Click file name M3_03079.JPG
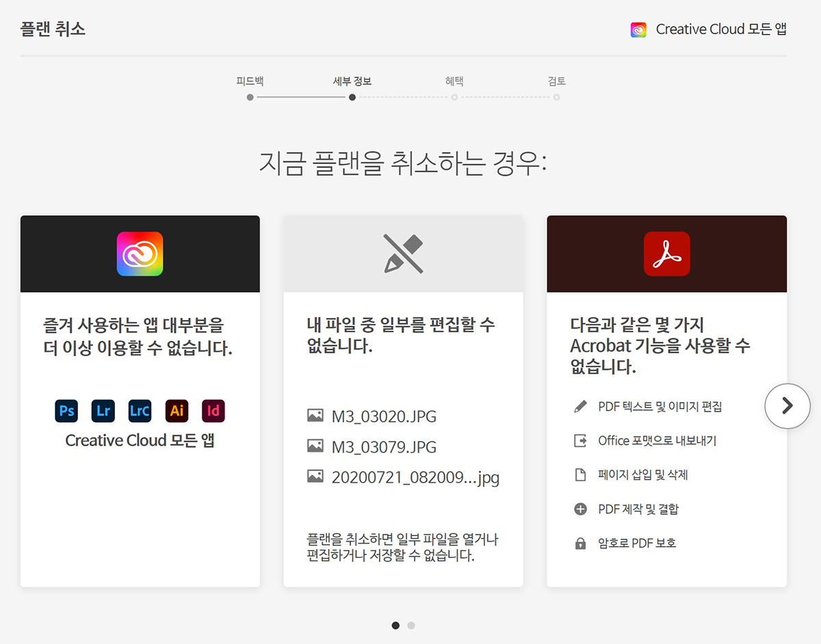This screenshot has height=644, width=821. [384, 447]
